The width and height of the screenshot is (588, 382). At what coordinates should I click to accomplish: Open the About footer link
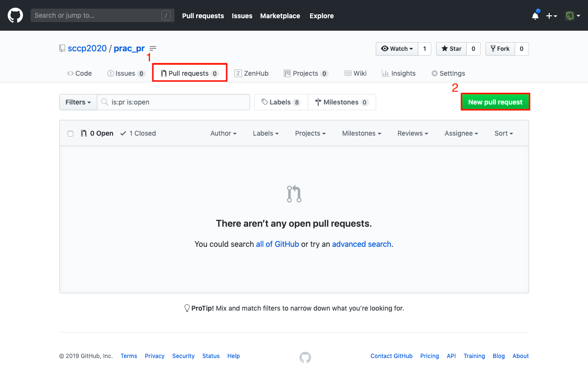pos(521,356)
